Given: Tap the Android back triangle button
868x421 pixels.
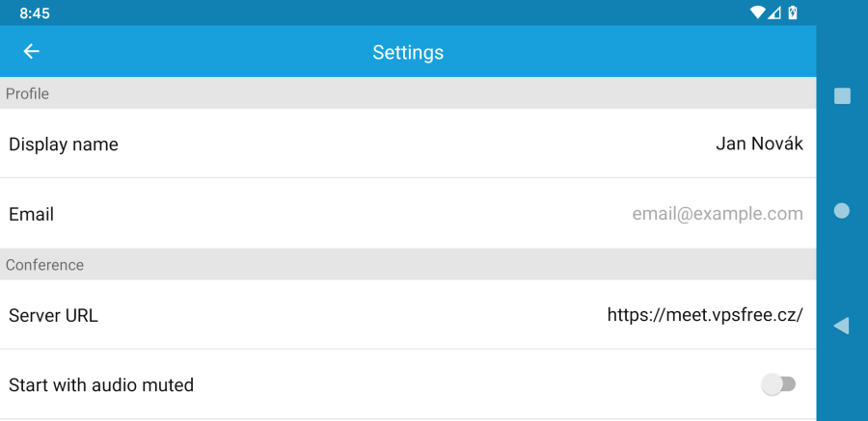Looking at the screenshot, I should click(x=841, y=326).
